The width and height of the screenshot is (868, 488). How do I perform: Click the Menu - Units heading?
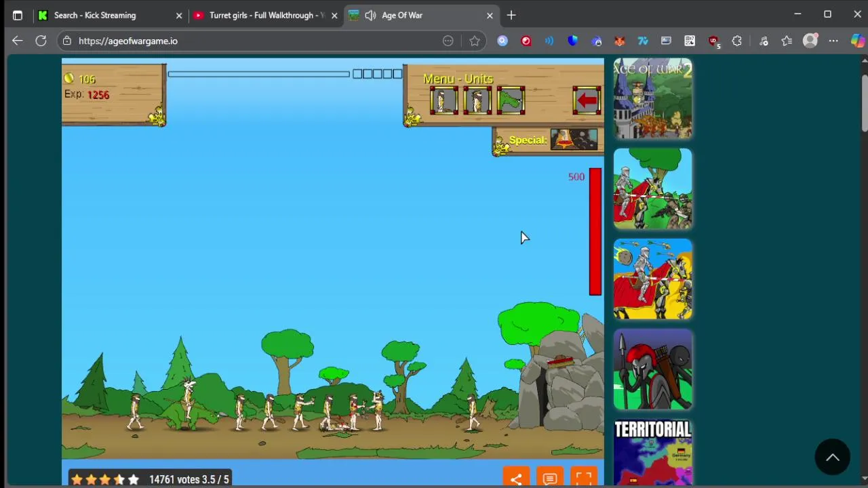tap(458, 79)
